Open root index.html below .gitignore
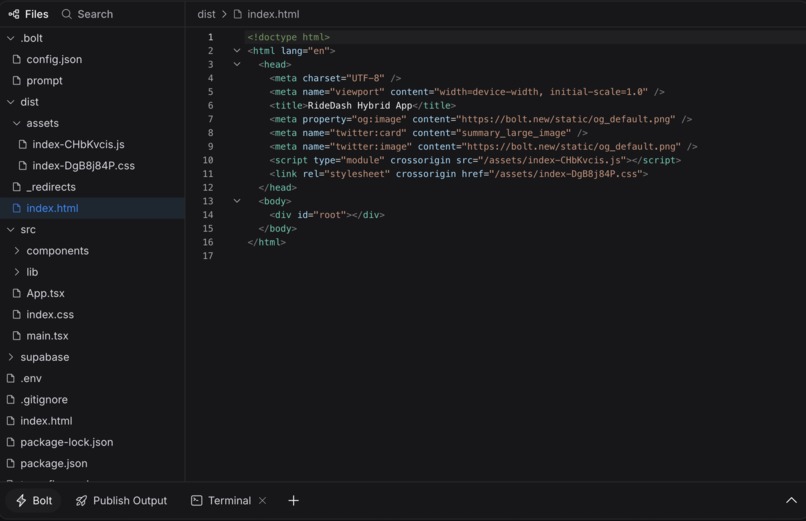Screen dimensions: 806x521 click(x=93, y=421)
